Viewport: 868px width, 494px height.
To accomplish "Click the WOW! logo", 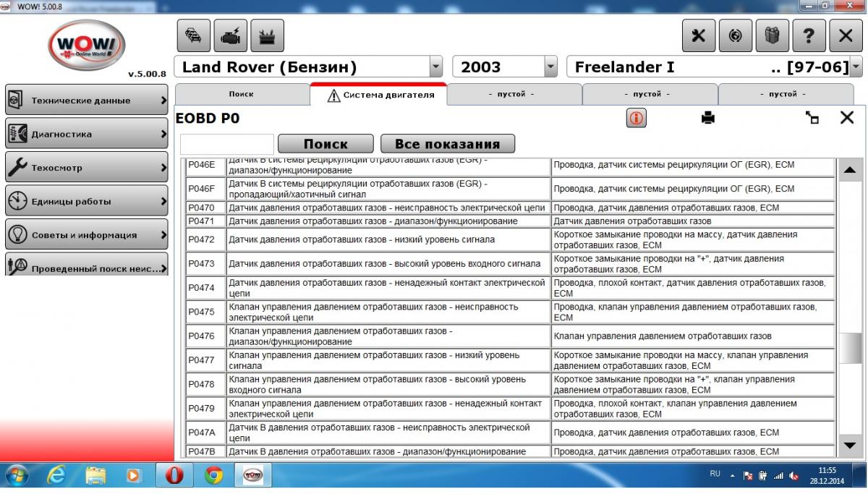I will pyautogui.click(x=87, y=45).
